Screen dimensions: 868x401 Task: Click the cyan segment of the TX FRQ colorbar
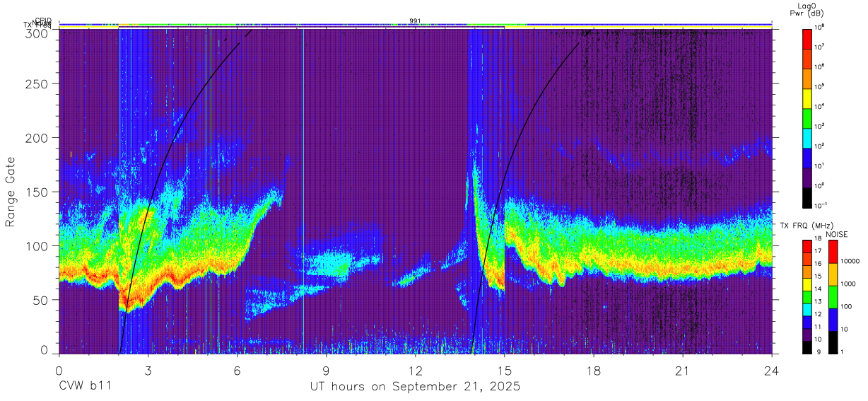tap(807, 309)
